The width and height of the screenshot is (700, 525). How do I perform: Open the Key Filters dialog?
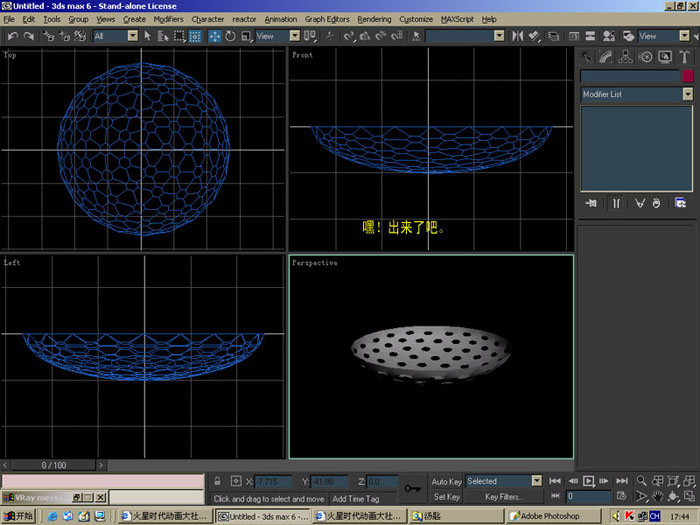pyautogui.click(x=504, y=496)
